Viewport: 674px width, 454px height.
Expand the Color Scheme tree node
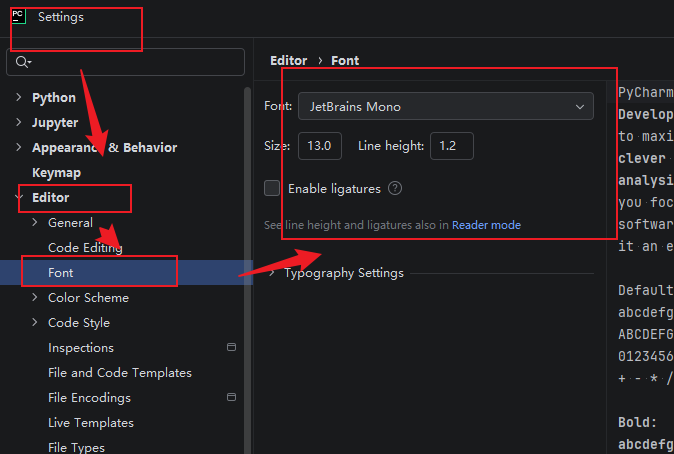(35, 297)
